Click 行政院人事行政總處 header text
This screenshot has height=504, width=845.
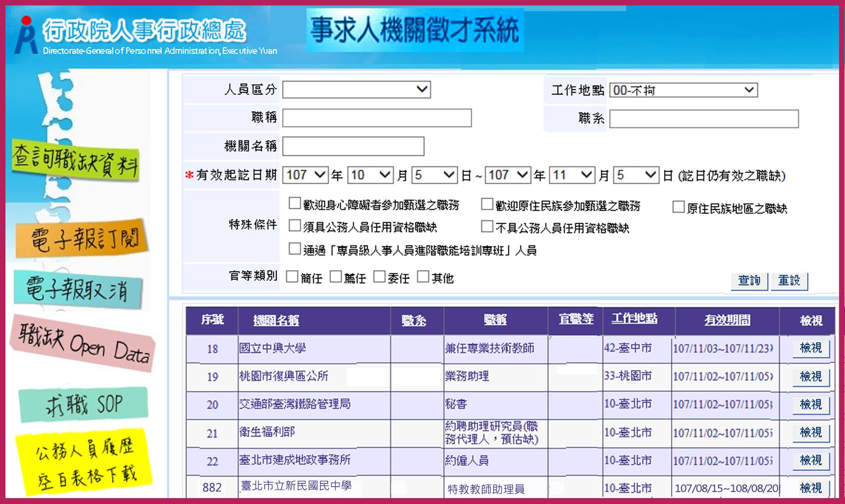144,30
